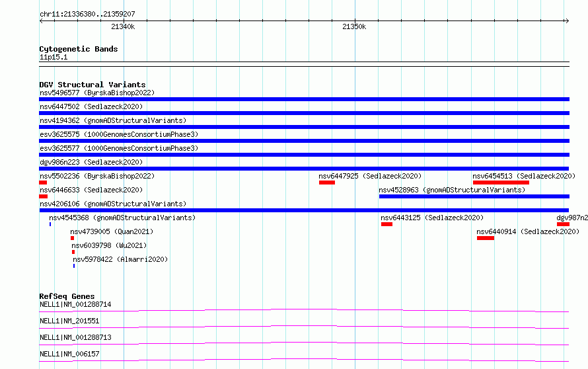Select the blue bar under dgv986n223

click(304, 169)
